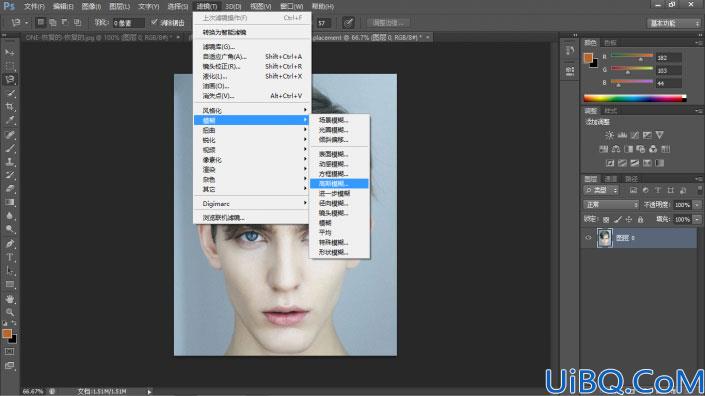Screen dimensions: 705x396
Task: Select the Eyedropper tool
Action: tap(10, 120)
